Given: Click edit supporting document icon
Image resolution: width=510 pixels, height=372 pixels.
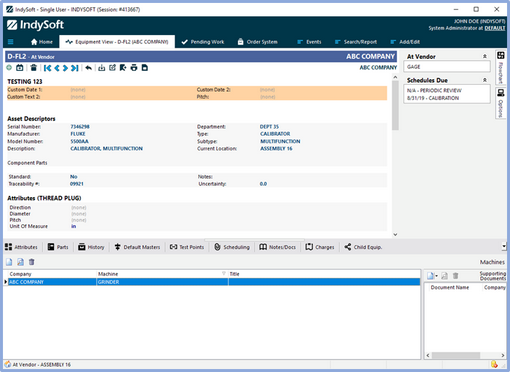Looking at the screenshot, I should click(x=444, y=276).
